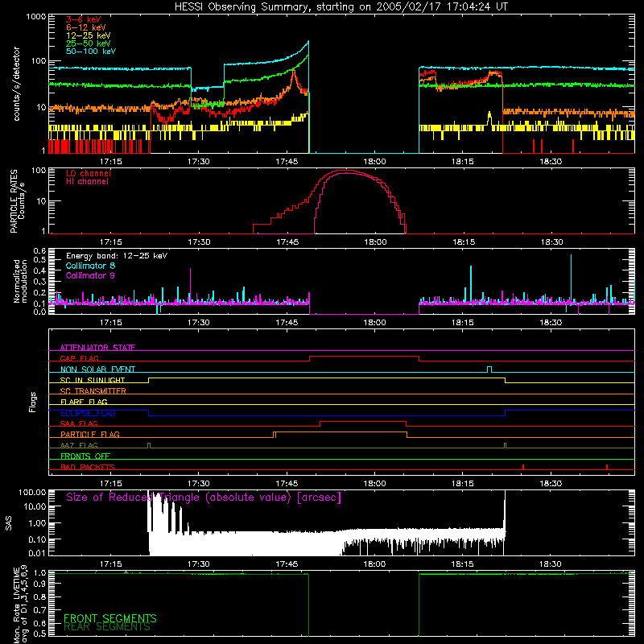Screen dimensions: 644x644
Task: Click the 'REAR SEGMENTS' legend label
Action: click(107, 627)
